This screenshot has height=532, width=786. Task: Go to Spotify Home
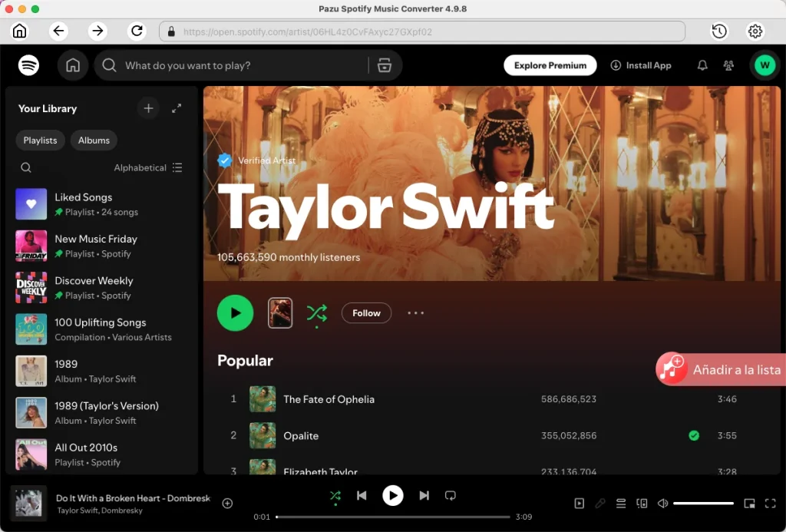pyautogui.click(x=73, y=65)
